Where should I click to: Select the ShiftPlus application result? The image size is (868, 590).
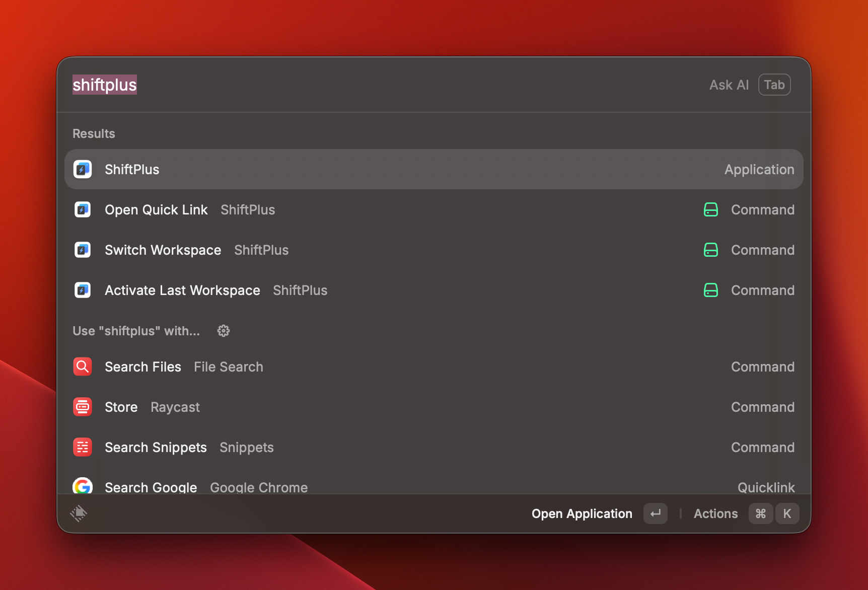pyautogui.click(x=434, y=169)
